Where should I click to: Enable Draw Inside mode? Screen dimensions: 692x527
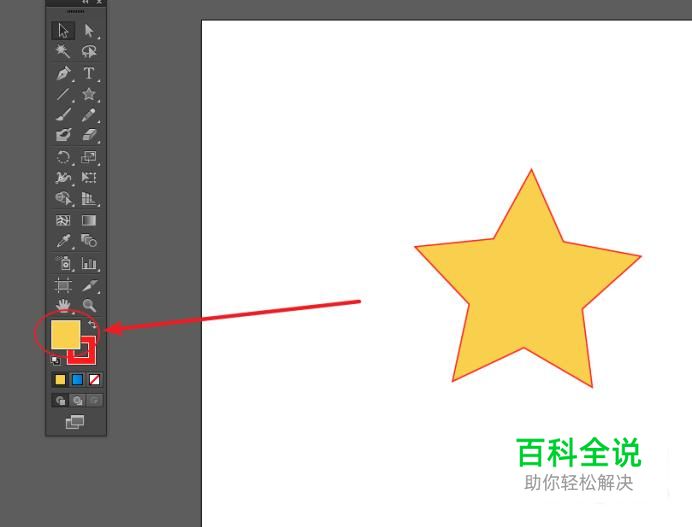click(x=94, y=401)
